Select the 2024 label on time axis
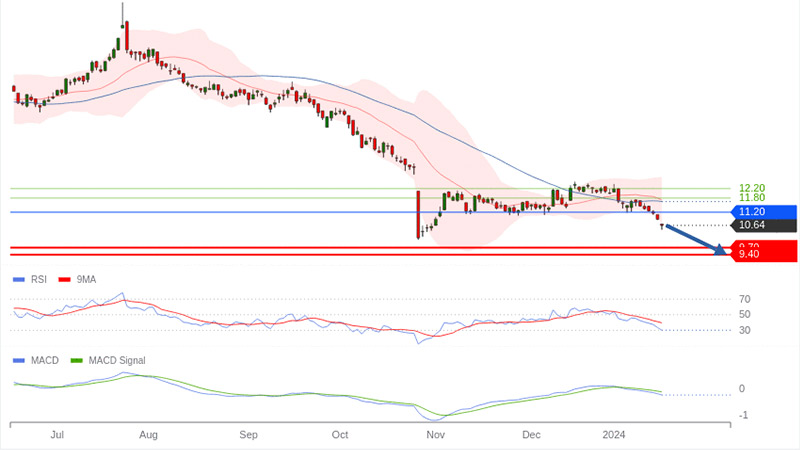The image size is (800, 450). coord(614,435)
